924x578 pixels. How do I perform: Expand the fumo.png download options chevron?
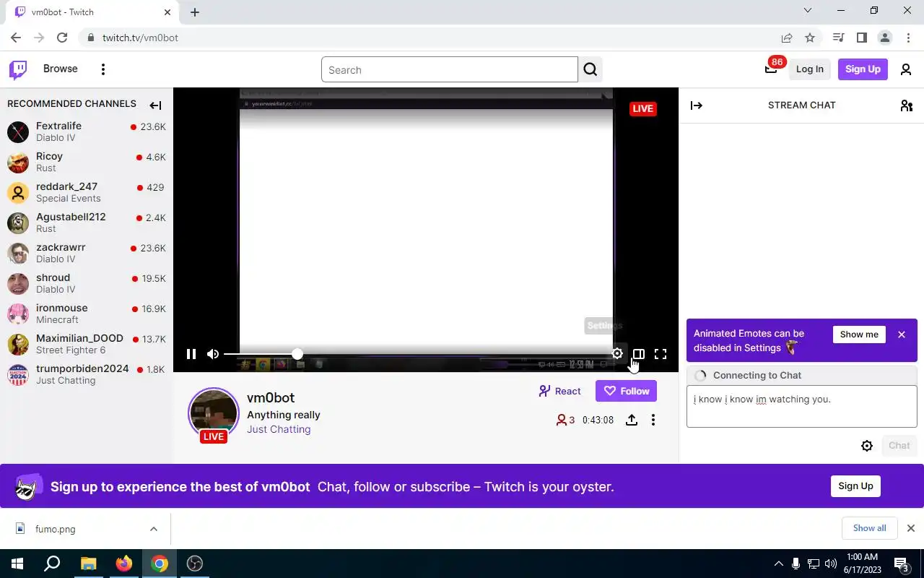click(x=154, y=529)
